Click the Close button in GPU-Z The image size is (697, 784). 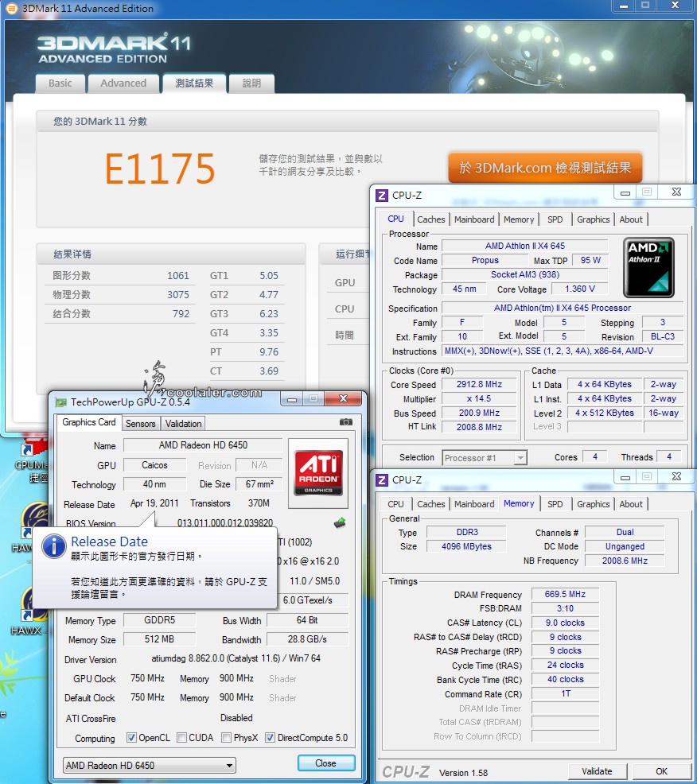click(x=325, y=763)
